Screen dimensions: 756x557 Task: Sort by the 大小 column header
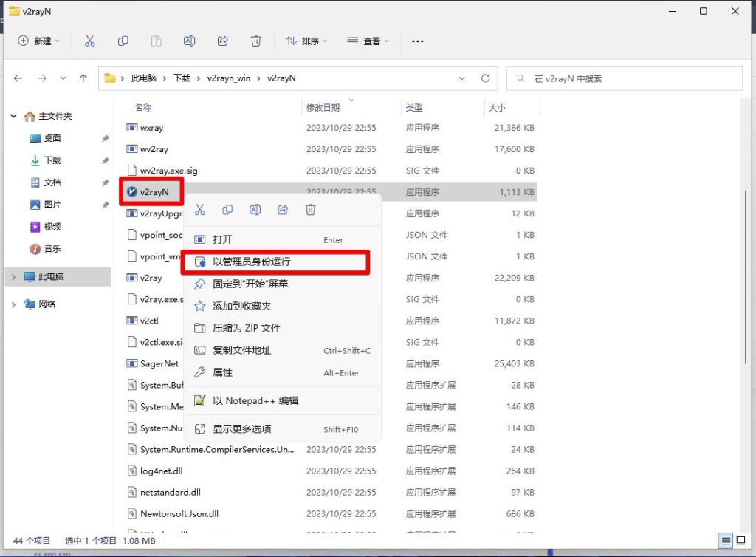coord(497,108)
